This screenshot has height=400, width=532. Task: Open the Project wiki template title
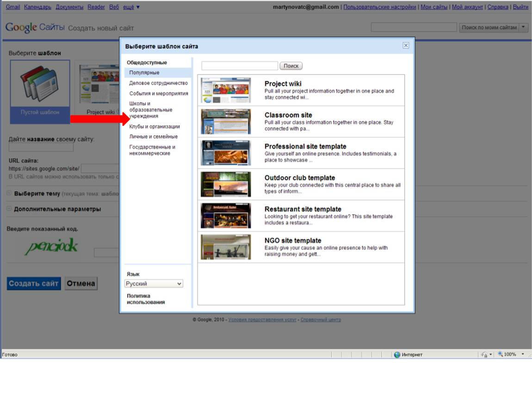tap(283, 83)
